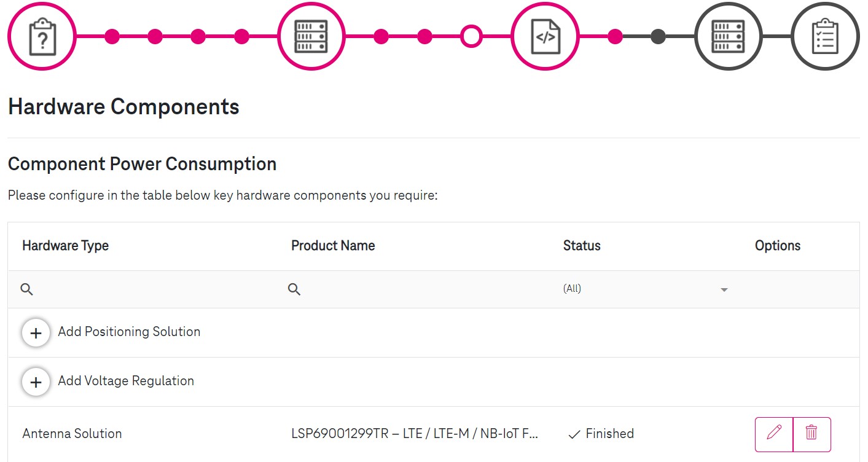Image resolution: width=868 pixels, height=462 pixels.
Task: Sort by Status column header
Action: [582, 246]
